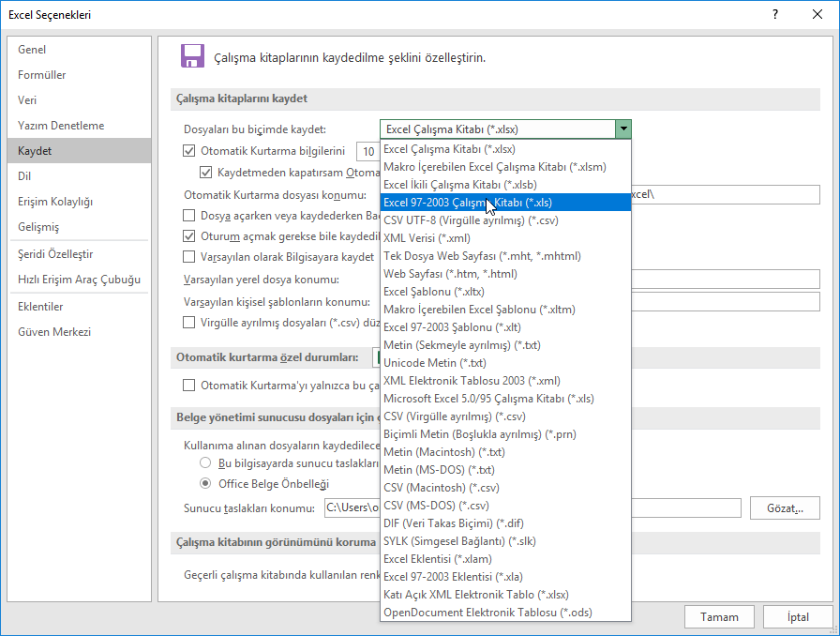840x636 pixels.
Task: Choose Unicode Metin (*.txt)
Action: tap(505, 363)
